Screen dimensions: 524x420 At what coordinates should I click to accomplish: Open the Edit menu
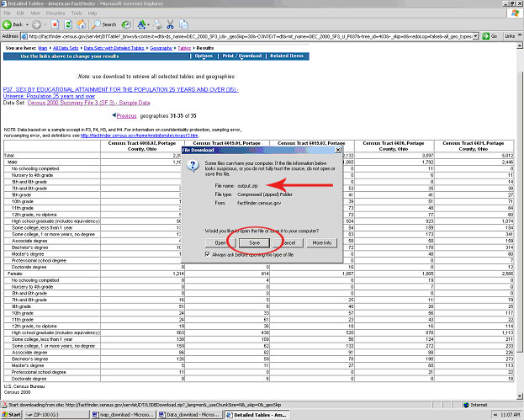[x=20, y=13]
